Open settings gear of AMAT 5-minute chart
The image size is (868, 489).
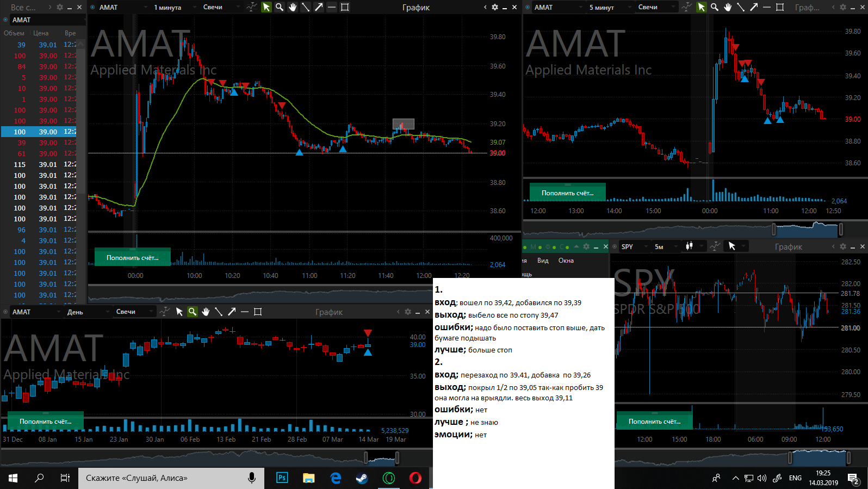842,7
